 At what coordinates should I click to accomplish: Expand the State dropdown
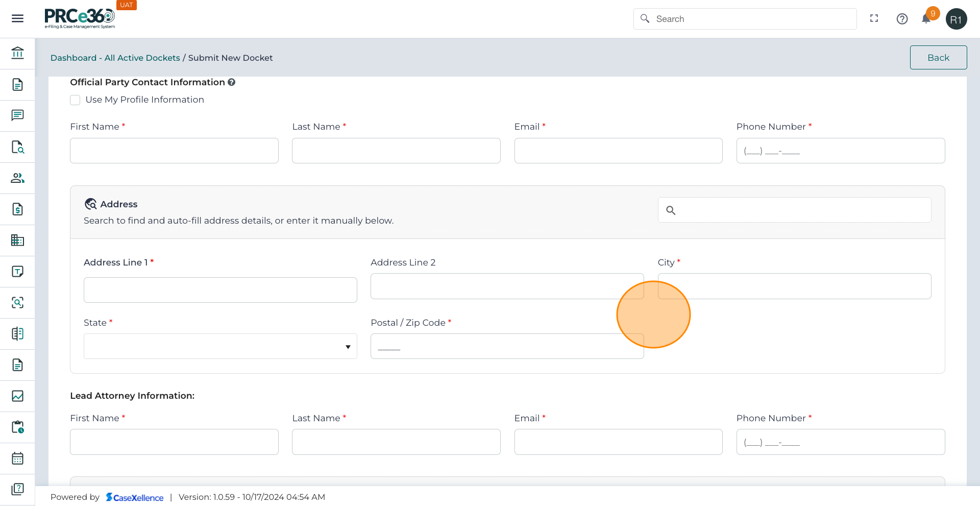point(220,347)
